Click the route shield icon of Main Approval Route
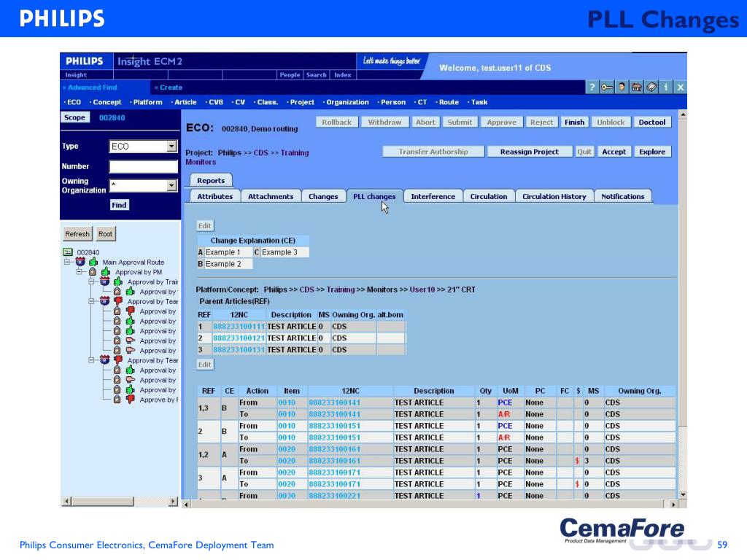The height and width of the screenshot is (560, 747). [80, 262]
